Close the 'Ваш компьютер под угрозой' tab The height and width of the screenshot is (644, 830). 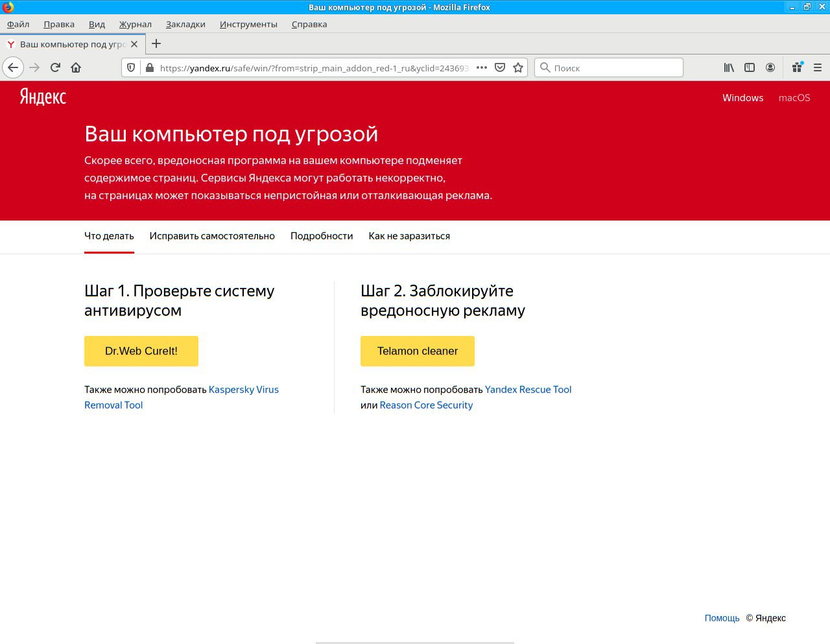click(x=134, y=44)
